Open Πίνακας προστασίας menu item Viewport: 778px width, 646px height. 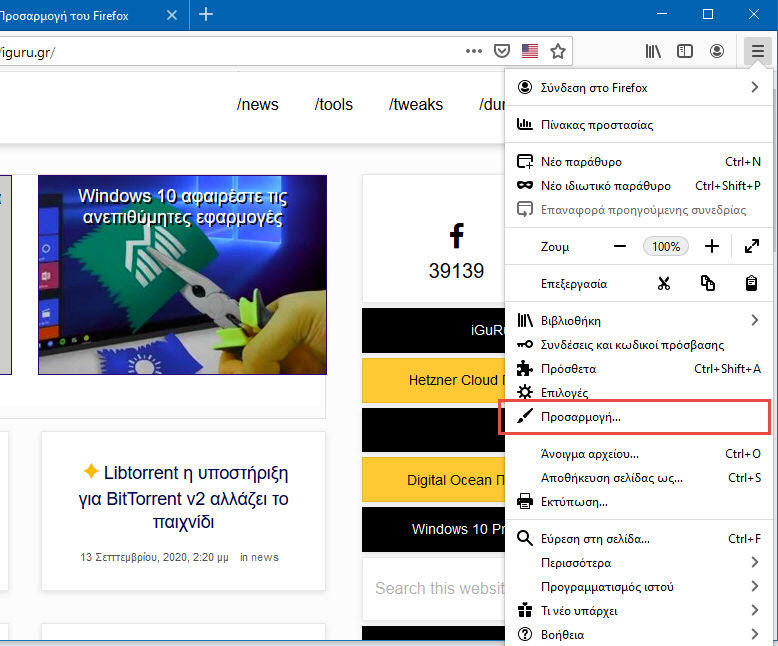click(638, 125)
